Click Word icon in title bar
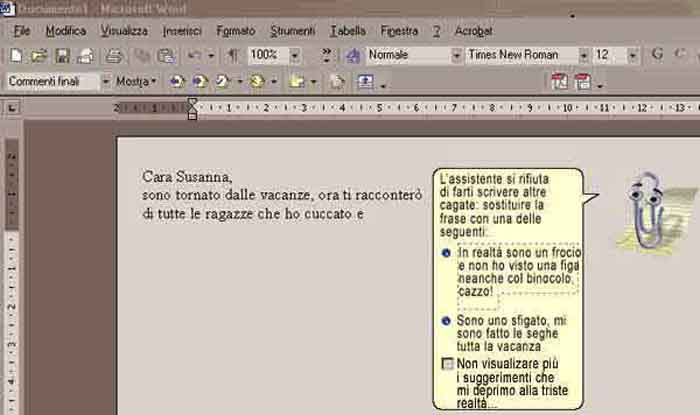Viewport: 700px width, 415px height. click(6, 8)
